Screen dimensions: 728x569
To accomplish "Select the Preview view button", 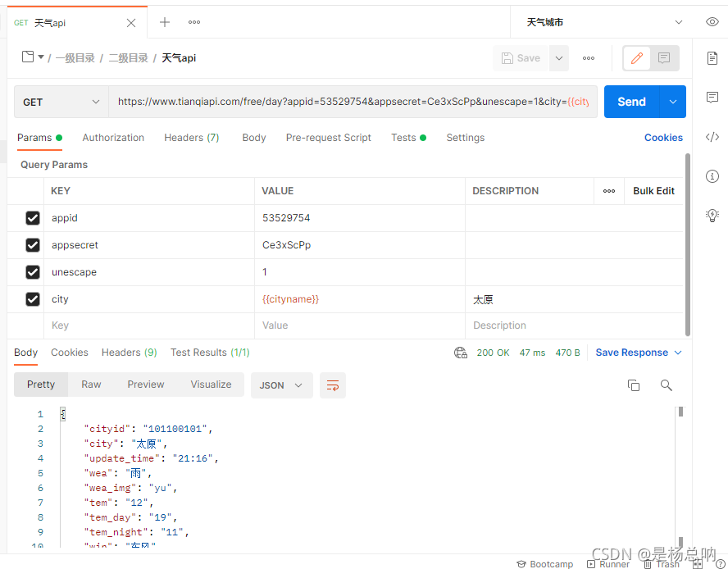I will pyautogui.click(x=146, y=385).
